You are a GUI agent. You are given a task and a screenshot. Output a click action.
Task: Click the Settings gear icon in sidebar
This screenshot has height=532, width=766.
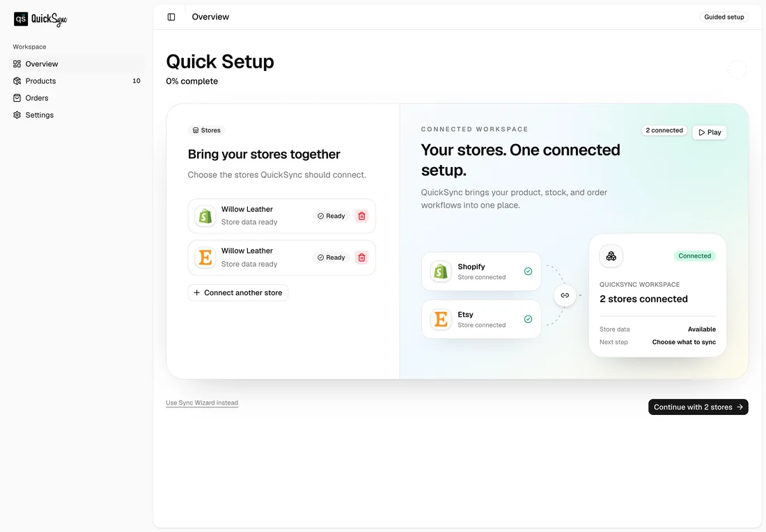[17, 116]
